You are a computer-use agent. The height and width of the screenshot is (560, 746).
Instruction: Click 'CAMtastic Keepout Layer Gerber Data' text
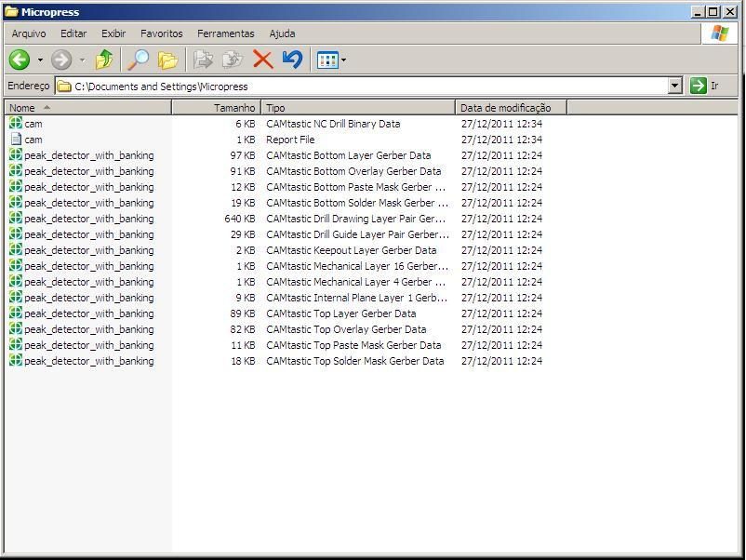click(x=351, y=250)
